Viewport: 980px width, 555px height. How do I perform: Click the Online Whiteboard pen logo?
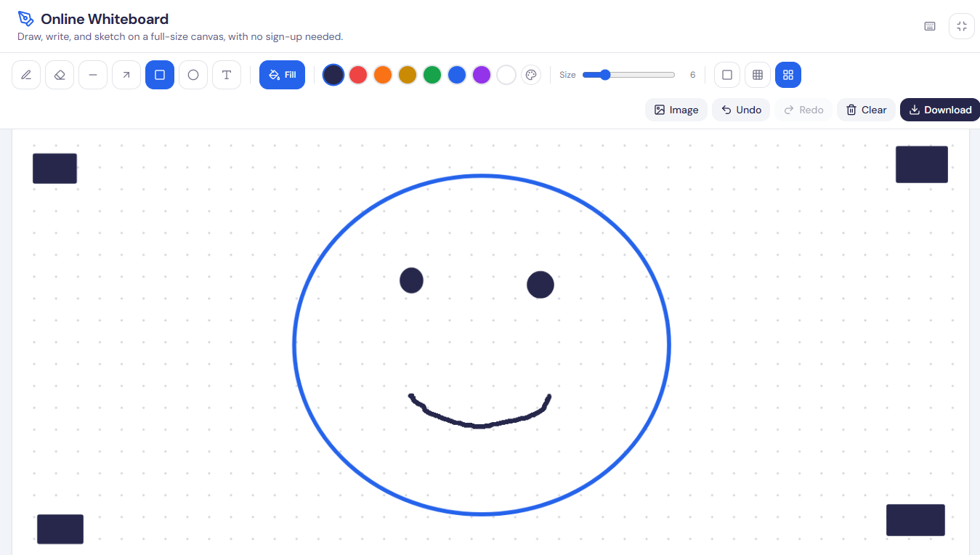[26, 19]
